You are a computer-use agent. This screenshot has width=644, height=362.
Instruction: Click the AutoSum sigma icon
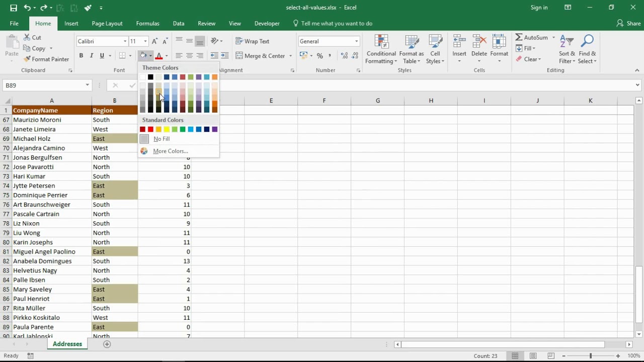(x=519, y=38)
